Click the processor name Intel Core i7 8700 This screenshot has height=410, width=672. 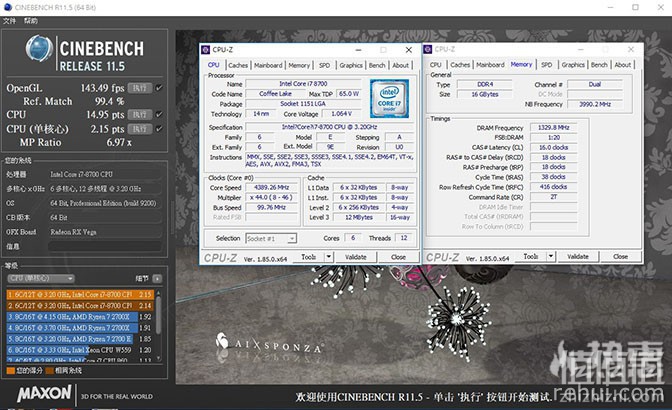tap(303, 84)
